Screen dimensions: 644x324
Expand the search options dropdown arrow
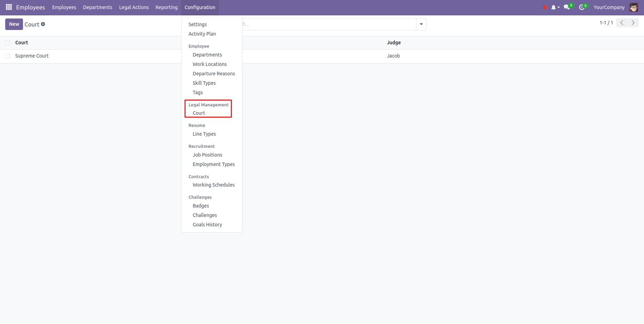[421, 24]
